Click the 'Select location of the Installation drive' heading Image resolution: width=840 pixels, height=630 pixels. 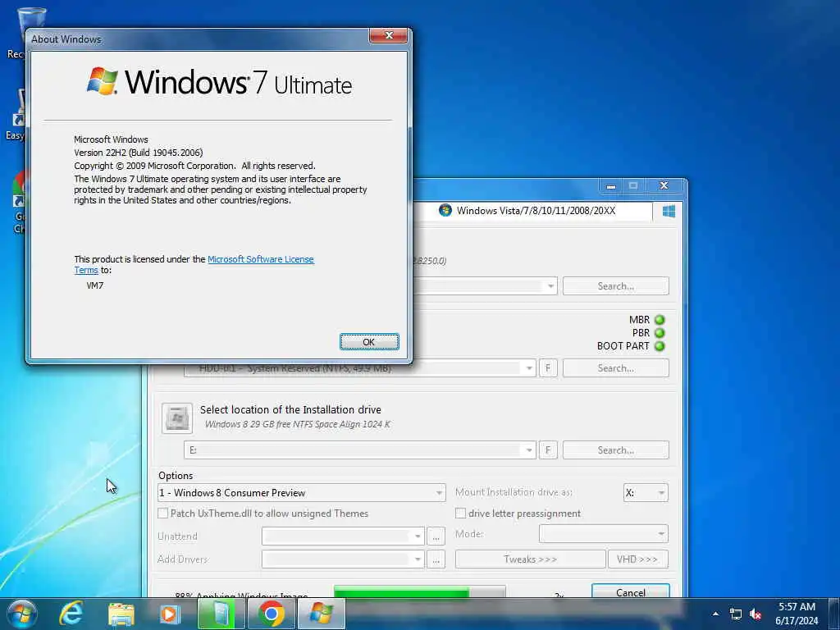(290, 410)
